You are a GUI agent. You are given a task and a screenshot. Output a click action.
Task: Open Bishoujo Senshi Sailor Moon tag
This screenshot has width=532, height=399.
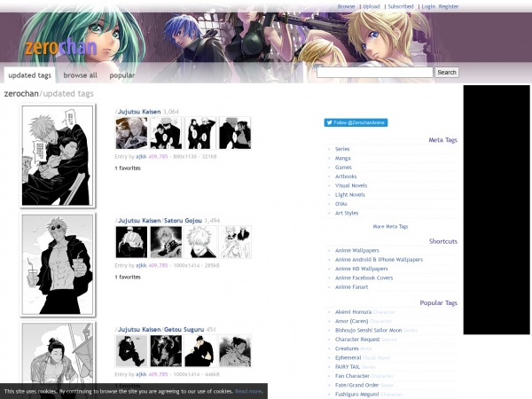(x=368, y=331)
